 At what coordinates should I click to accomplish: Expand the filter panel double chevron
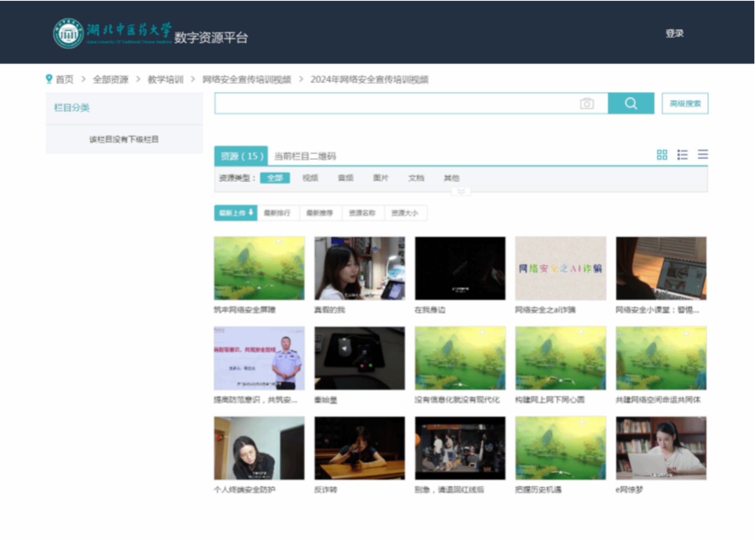click(x=461, y=191)
